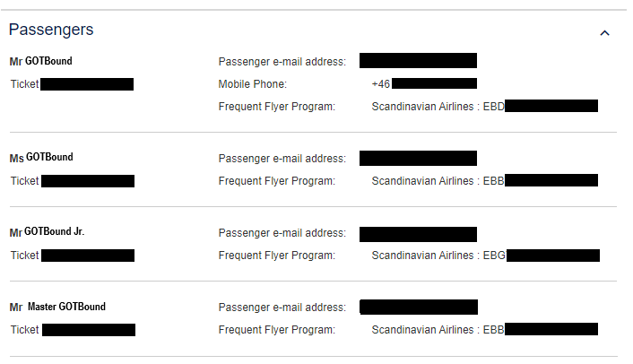The width and height of the screenshot is (633, 364).
Task: Click the Scandinavian Airlines : EBG frequent flyer number
Action: coord(484,256)
